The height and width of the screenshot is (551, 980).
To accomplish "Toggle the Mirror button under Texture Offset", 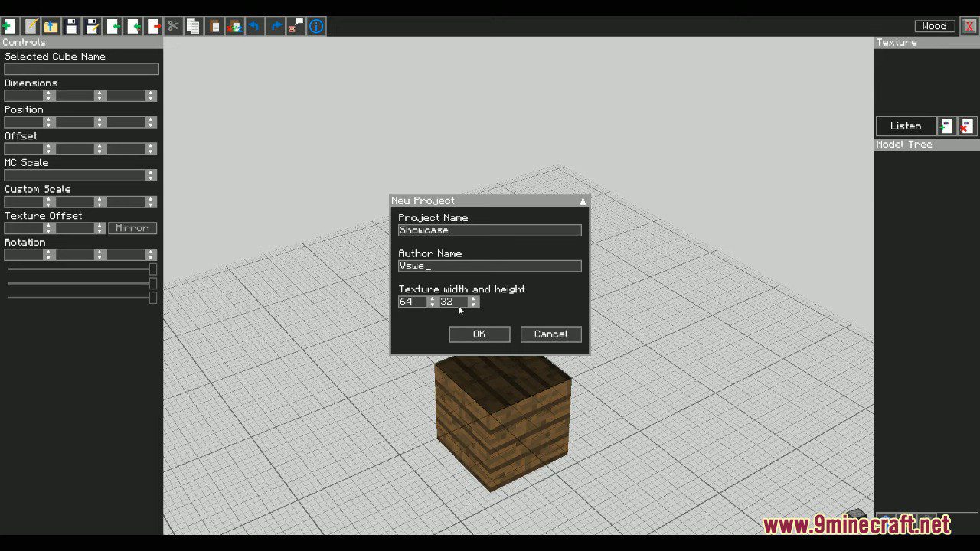I will pyautogui.click(x=132, y=228).
